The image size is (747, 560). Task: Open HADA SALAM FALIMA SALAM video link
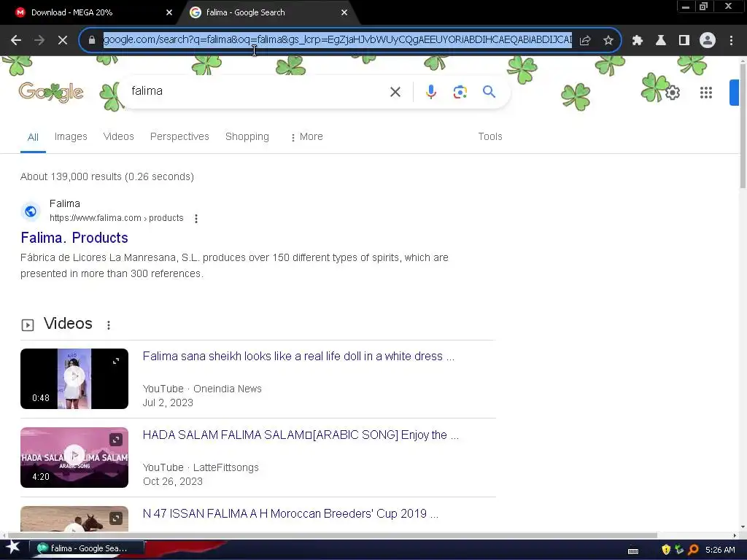coord(301,435)
